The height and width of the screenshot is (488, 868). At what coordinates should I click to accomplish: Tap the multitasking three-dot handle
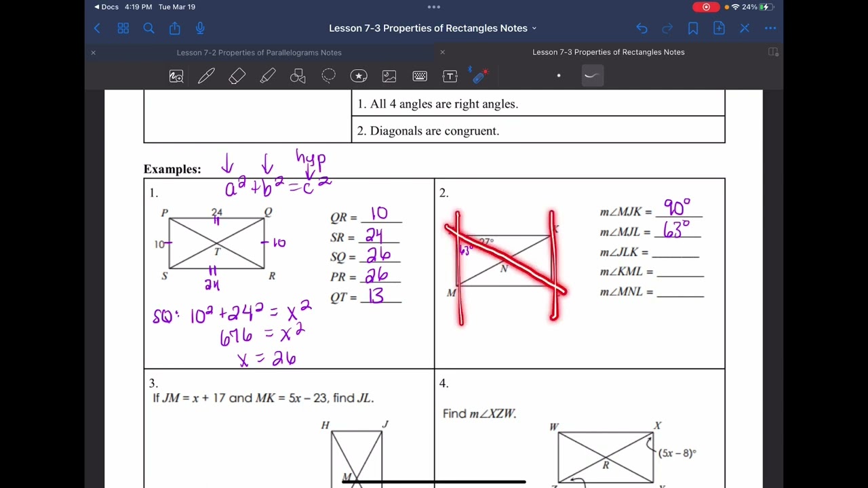pyautogui.click(x=434, y=7)
